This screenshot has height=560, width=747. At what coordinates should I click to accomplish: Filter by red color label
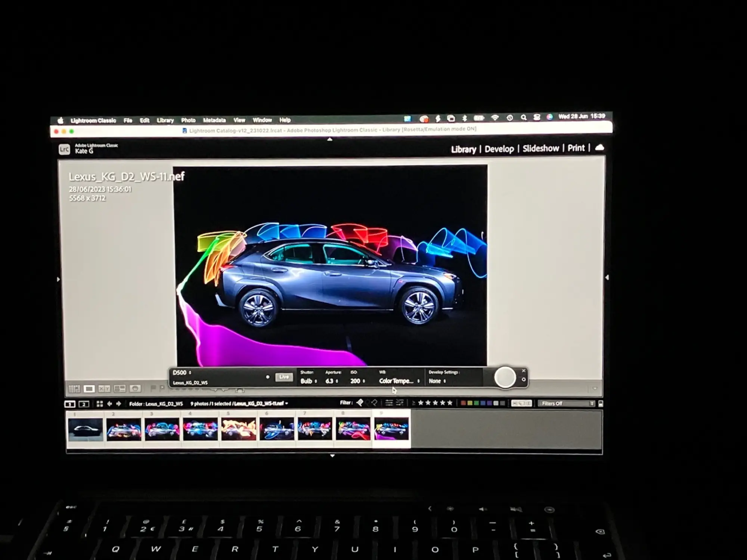click(x=463, y=403)
